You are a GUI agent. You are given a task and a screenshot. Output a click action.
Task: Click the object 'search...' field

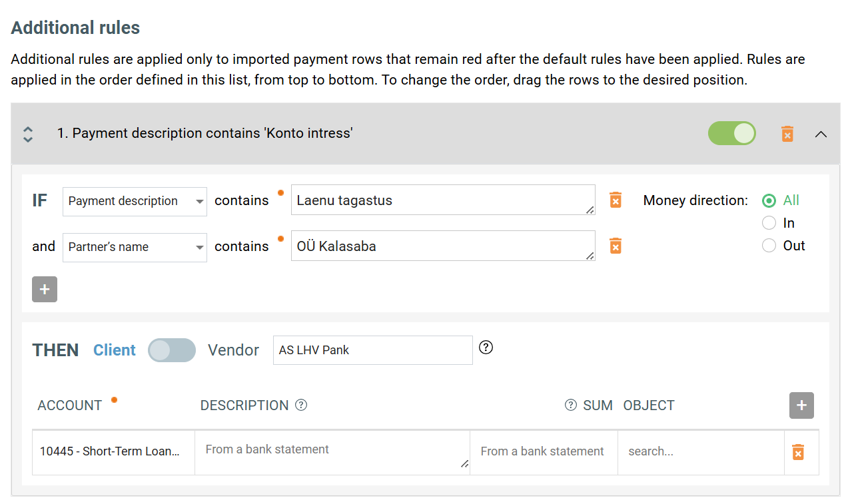point(700,451)
